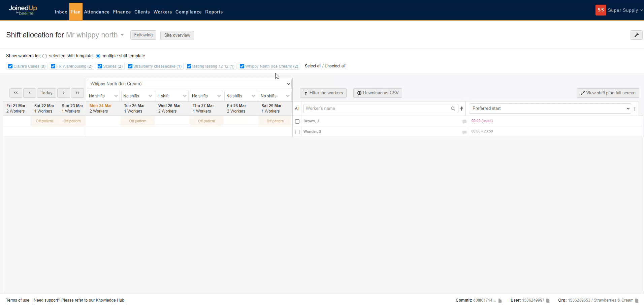Open the Whippy North (Ice Cream) template dropdown

pos(189,84)
